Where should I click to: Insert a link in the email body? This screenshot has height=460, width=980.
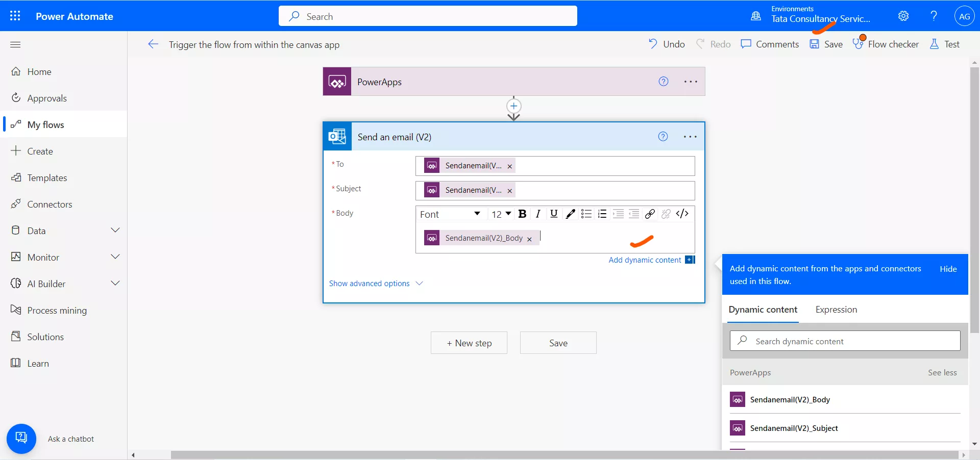[x=650, y=214]
